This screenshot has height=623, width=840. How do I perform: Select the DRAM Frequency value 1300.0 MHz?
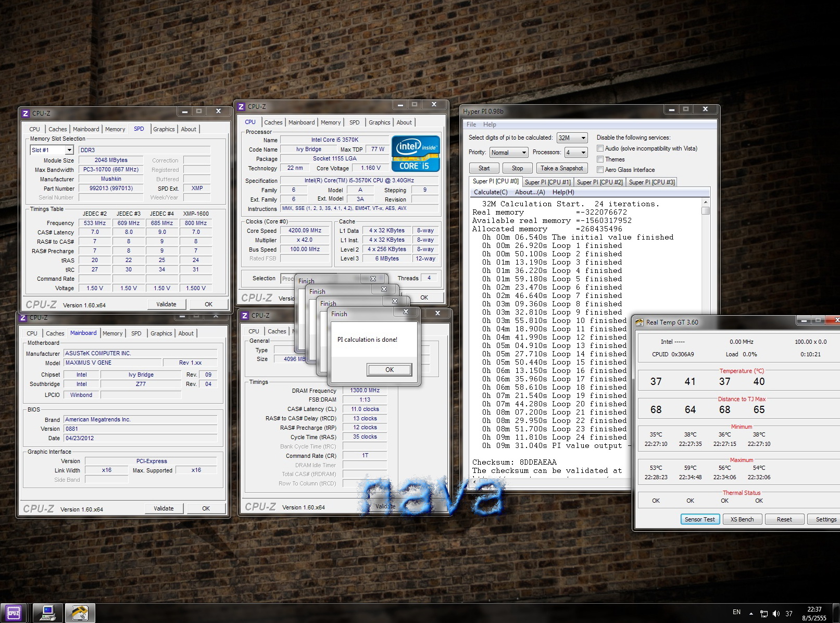click(x=365, y=391)
